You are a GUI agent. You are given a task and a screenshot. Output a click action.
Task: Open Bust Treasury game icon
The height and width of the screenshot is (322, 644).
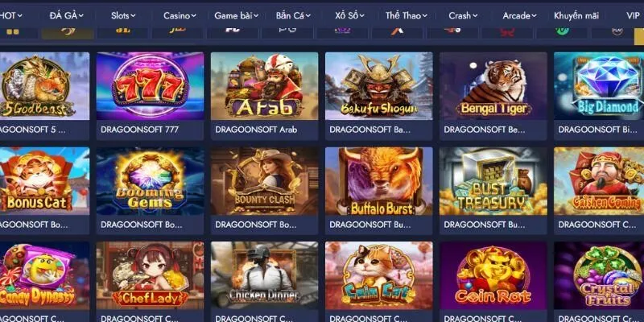[493, 181]
